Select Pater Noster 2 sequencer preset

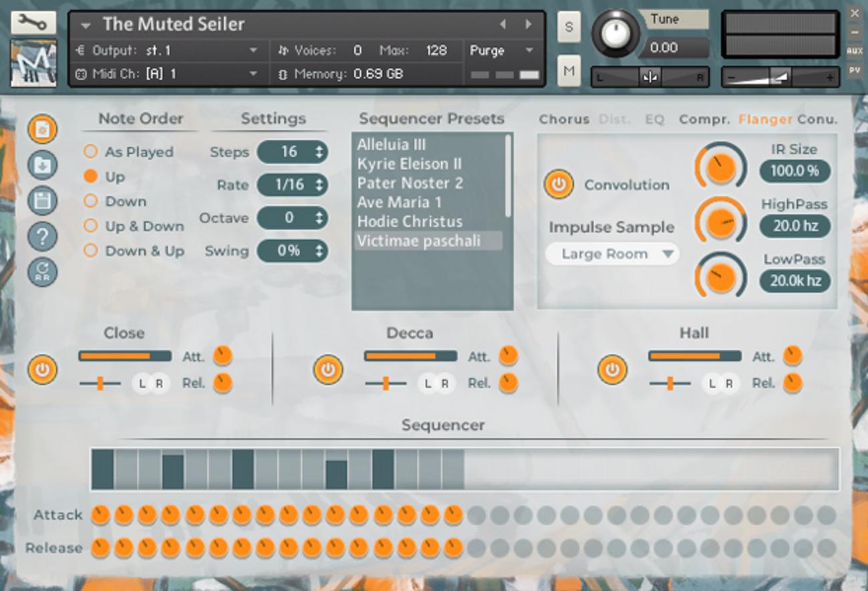click(429, 183)
